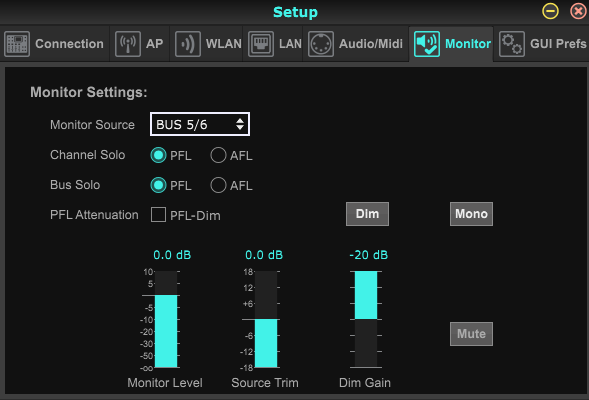Click the AP antenna icon
This screenshot has width=589, height=400.
(128, 44)
